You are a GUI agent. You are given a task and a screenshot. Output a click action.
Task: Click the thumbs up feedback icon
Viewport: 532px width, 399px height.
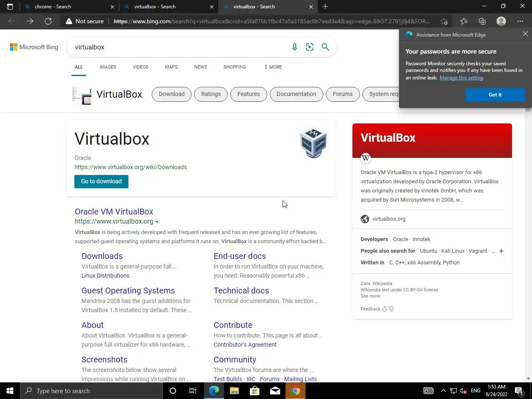coord(384,309)
